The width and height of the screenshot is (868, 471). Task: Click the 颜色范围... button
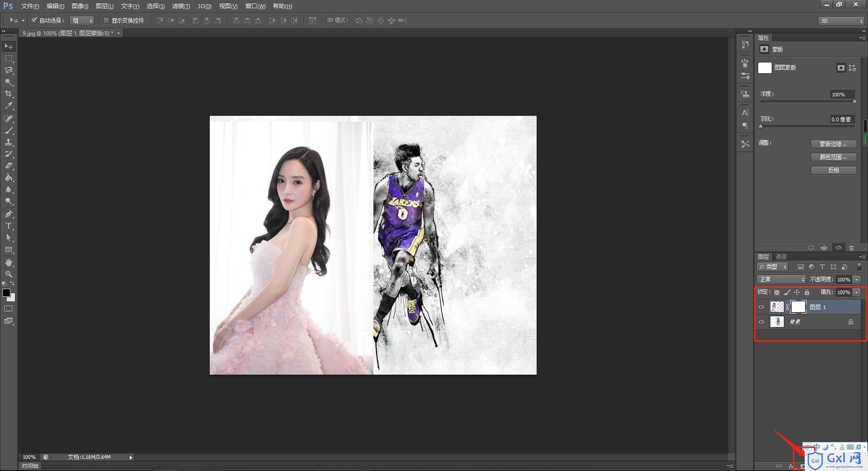(x=834, y=157)
